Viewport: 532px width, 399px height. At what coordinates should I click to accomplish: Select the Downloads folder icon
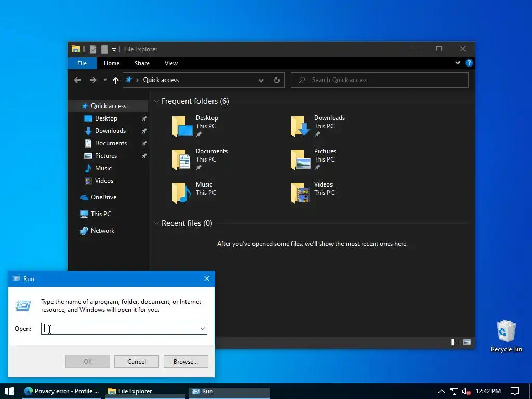tap(301, 126)
